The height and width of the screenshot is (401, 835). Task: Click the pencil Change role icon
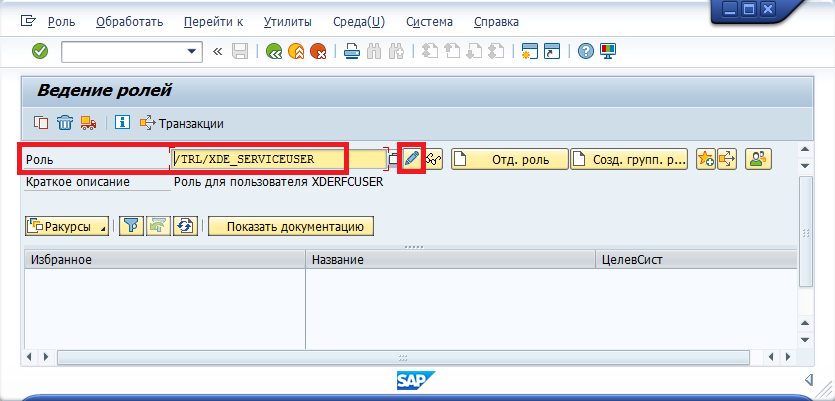coord(412,159)
